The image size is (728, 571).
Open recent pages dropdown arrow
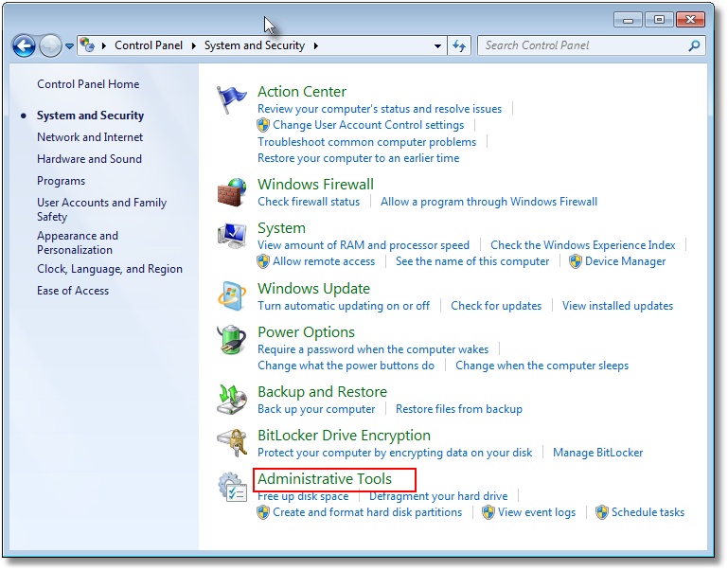coord(69,46)
